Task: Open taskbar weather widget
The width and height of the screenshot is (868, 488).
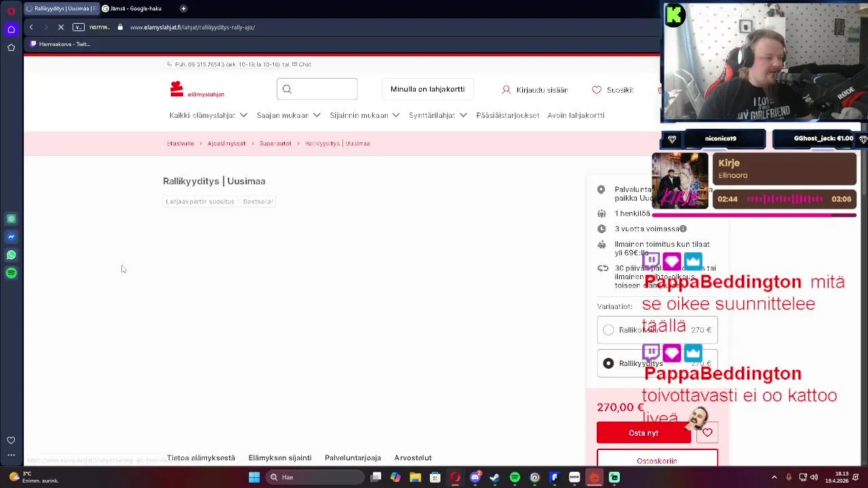Action: [x=34, y=477]
